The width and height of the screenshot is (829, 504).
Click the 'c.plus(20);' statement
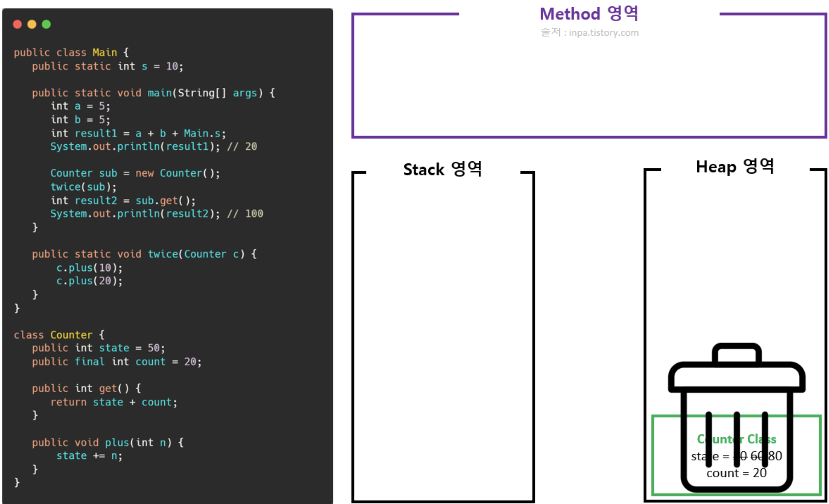(89, 281)
